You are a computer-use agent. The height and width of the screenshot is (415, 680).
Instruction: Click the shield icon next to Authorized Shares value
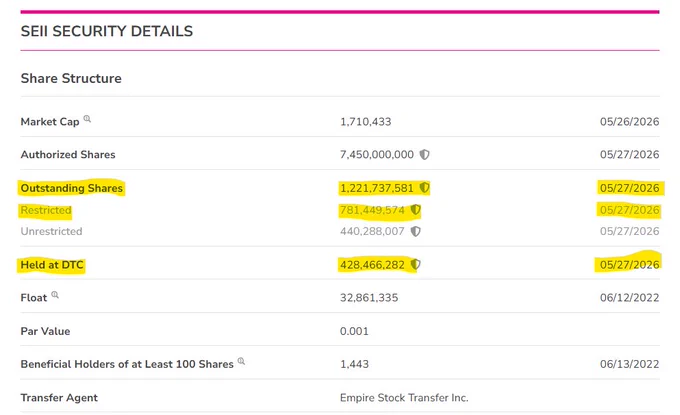pyautogui.click(x=425, y=154)
